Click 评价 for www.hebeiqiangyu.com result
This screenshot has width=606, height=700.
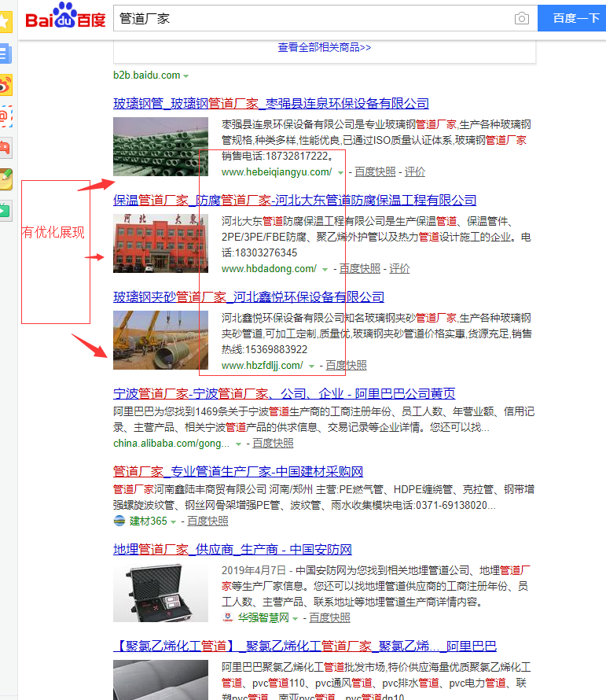point(414,172)
